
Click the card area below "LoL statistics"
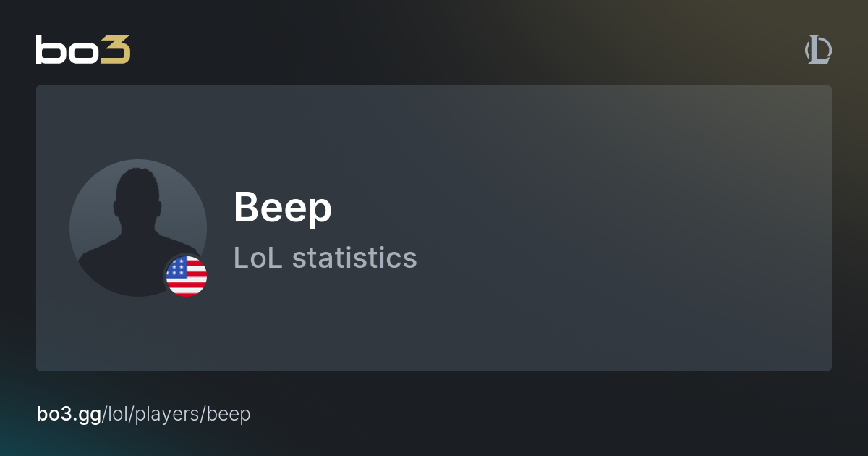(x=325, y=318)
